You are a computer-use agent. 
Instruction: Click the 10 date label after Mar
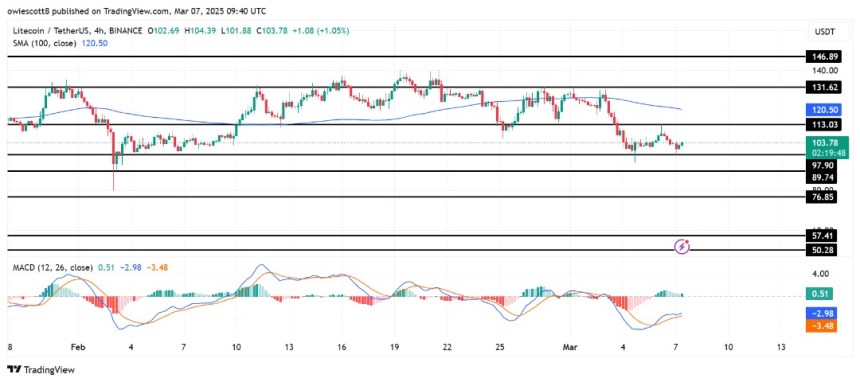point(728,347)
